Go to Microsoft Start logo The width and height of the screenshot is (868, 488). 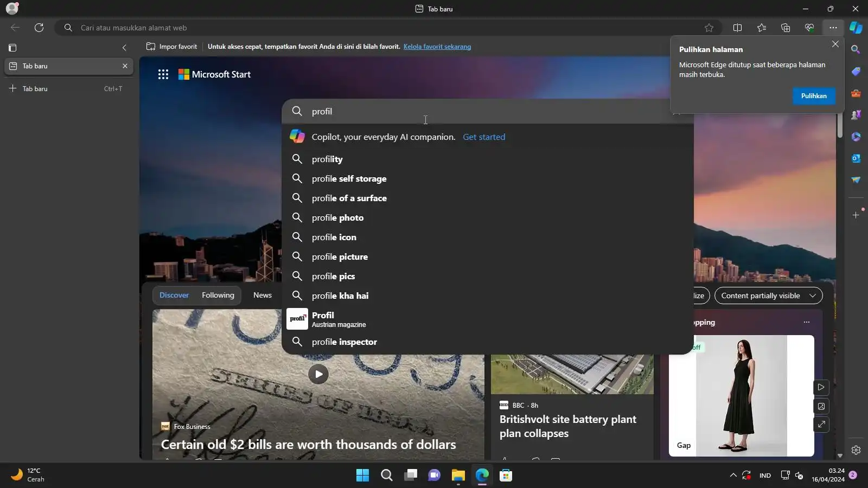(x=215, y=74)
